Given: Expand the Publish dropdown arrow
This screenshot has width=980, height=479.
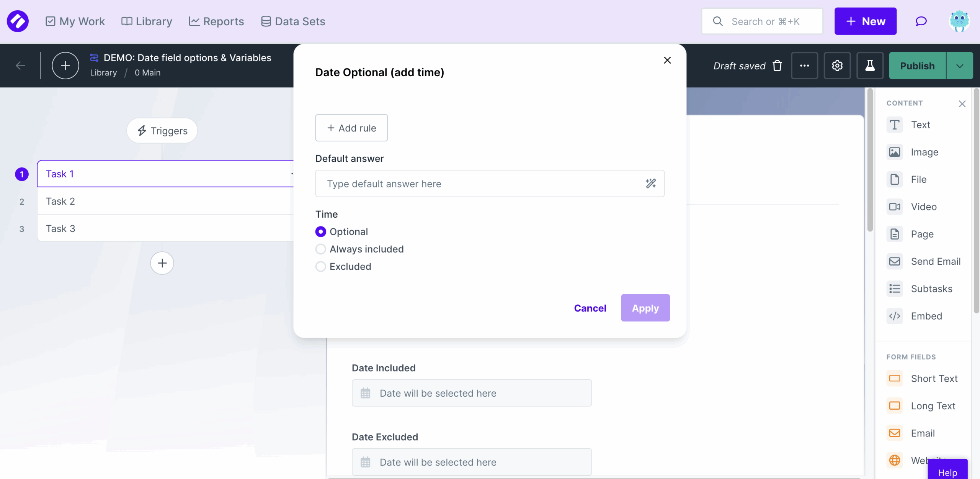Looking at the screenshot, I should [960, 66].
